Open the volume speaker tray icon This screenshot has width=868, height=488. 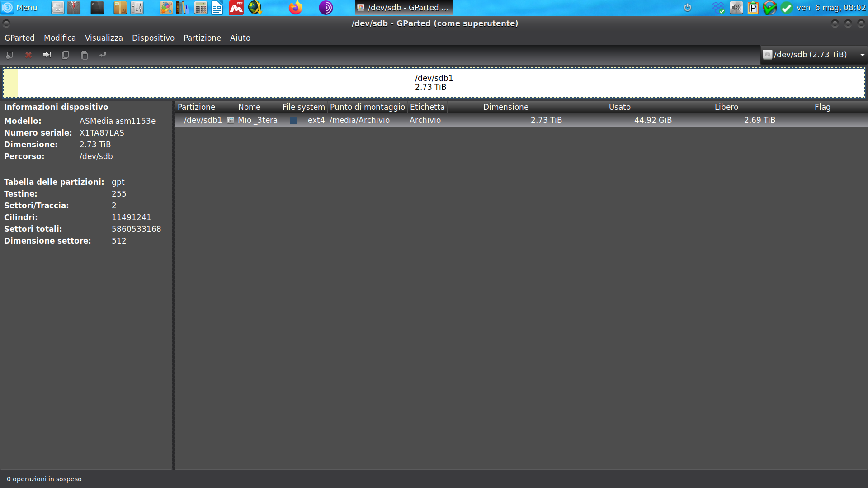(736, 8)
